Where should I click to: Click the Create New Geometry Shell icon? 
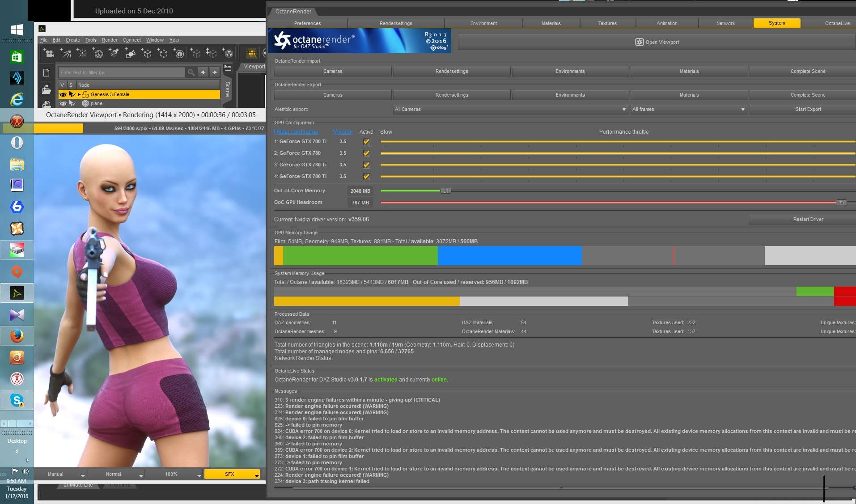(x=228, y=54)
